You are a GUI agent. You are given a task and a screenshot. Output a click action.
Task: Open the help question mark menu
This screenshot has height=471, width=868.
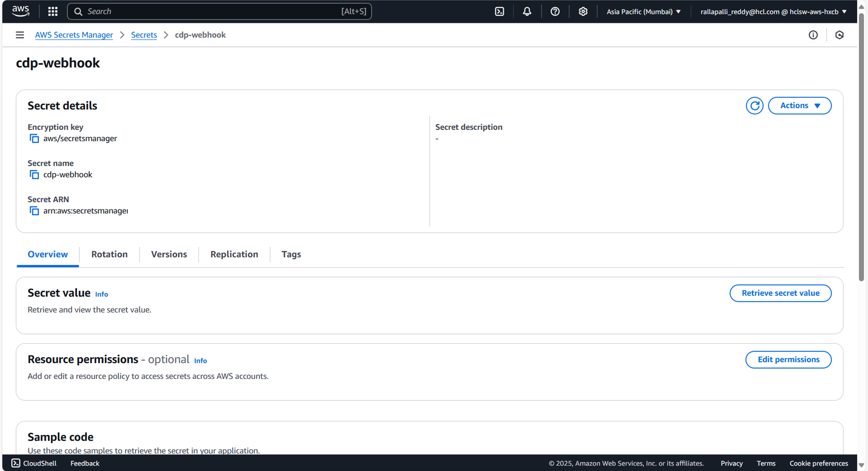coord(555,12)
